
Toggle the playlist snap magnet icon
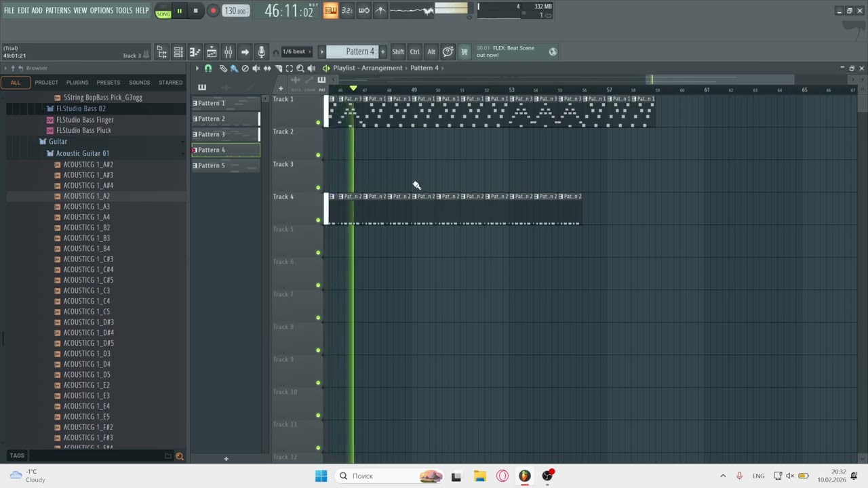[208, 68]
